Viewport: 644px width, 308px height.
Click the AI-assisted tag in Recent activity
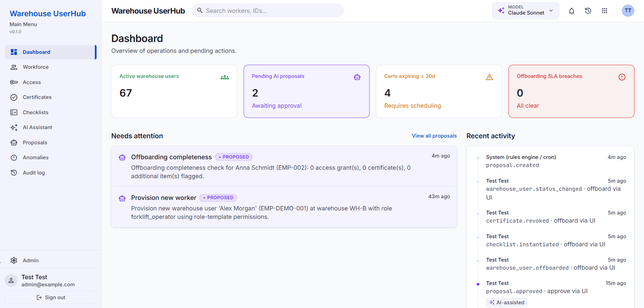click(x=507, y=303)
